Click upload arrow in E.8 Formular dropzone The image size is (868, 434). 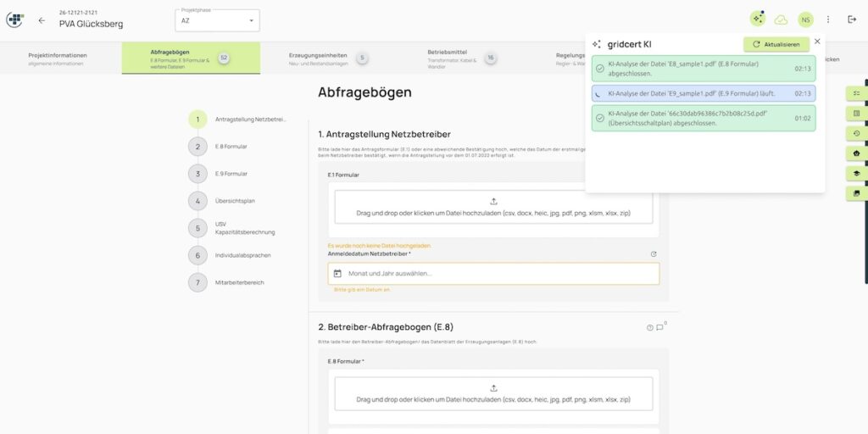(494, 388)
